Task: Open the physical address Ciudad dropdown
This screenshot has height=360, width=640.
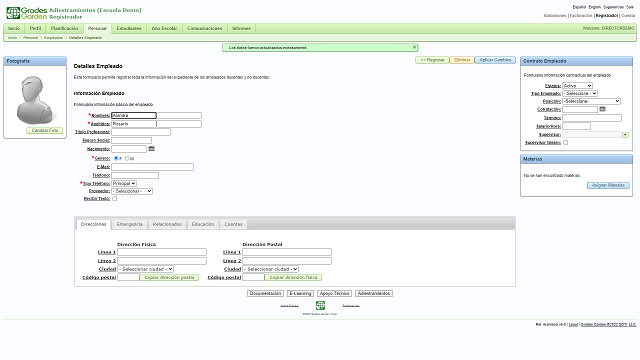Action: click(x=146, y=269)
